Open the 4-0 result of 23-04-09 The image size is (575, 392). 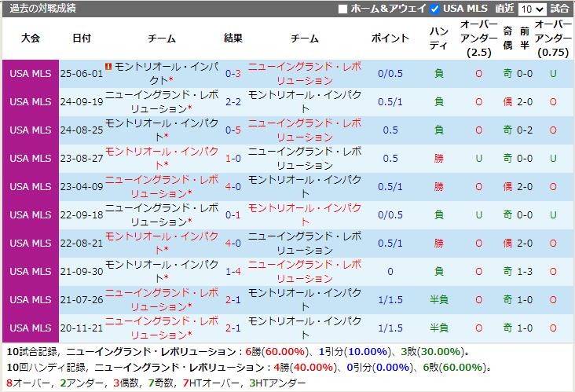pos(233,187)
